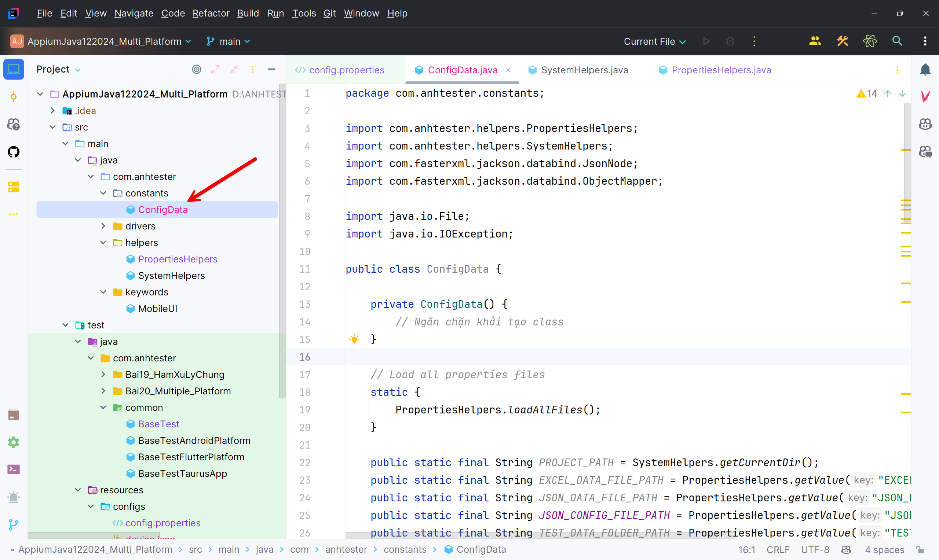Open the Structure tool window icon
This screenshot has height=560, width=939.
coord(14,187)
